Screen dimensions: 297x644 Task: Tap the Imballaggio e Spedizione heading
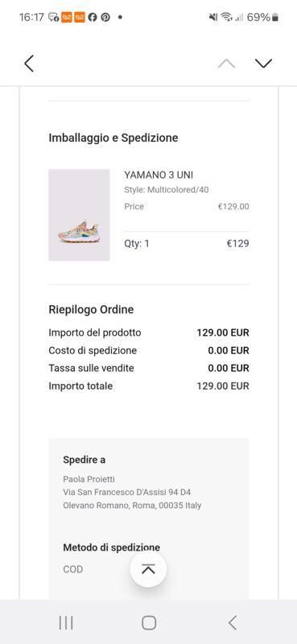click(x=113, y=138)
